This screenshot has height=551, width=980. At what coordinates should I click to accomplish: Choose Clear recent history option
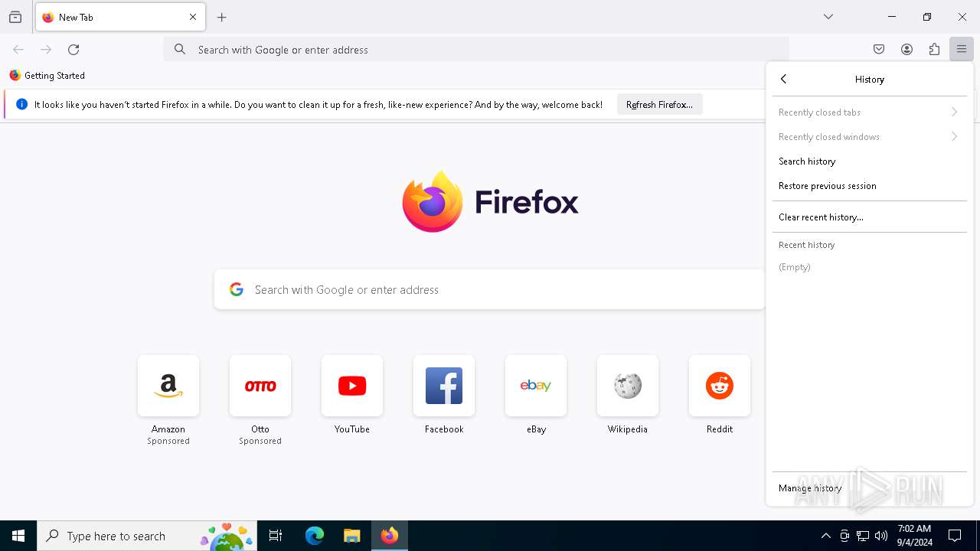point(869,217)
